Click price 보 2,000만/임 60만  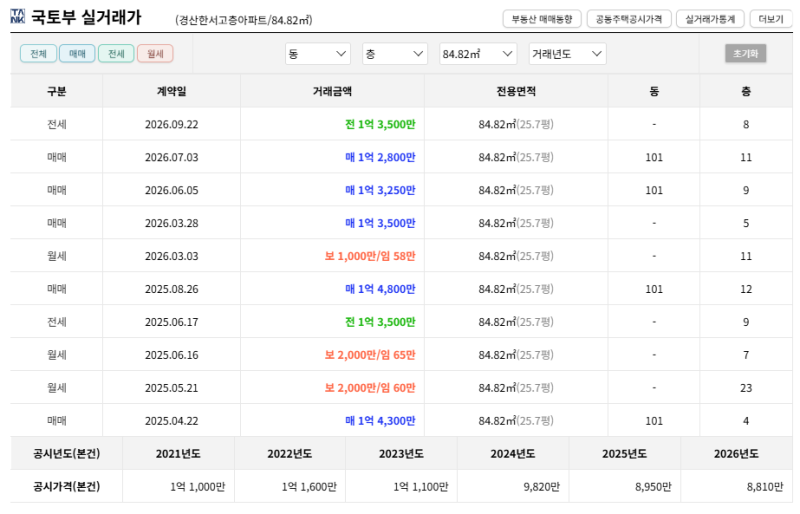[370, 388]
